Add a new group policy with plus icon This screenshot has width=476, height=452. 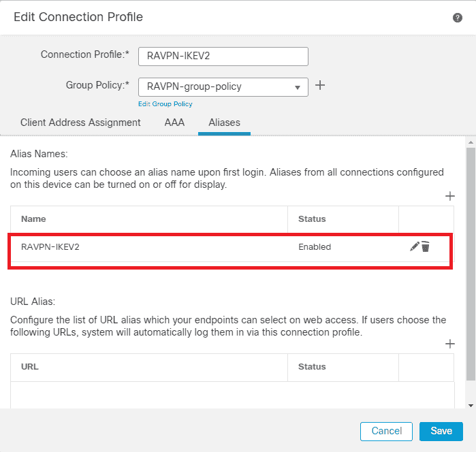pyautogui.click(x=320, y=85)
